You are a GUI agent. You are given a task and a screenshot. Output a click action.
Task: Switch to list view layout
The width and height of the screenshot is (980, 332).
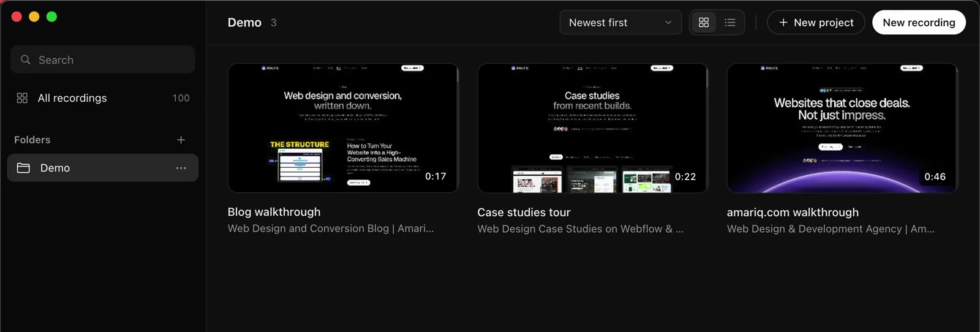[x=730, y=23]
